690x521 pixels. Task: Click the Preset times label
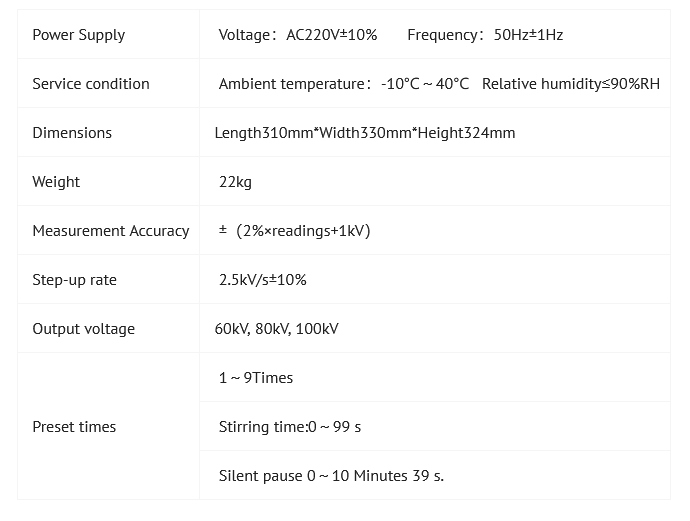[x=75, y=427]
